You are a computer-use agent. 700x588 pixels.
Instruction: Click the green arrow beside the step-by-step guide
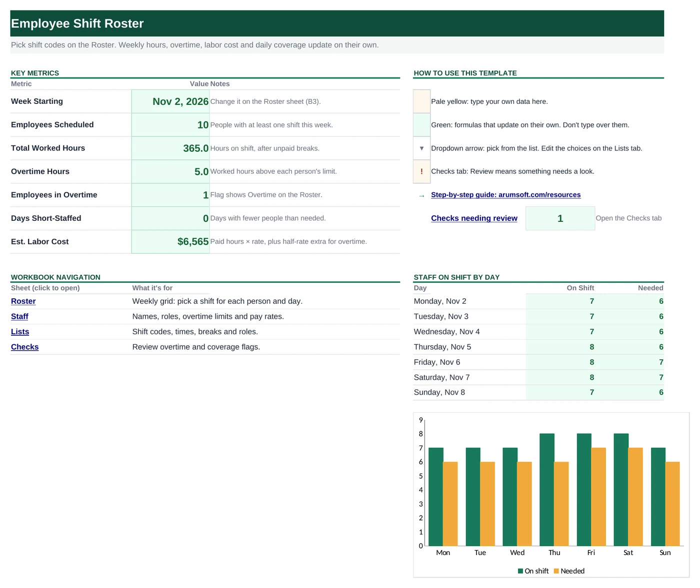point(421,195)
